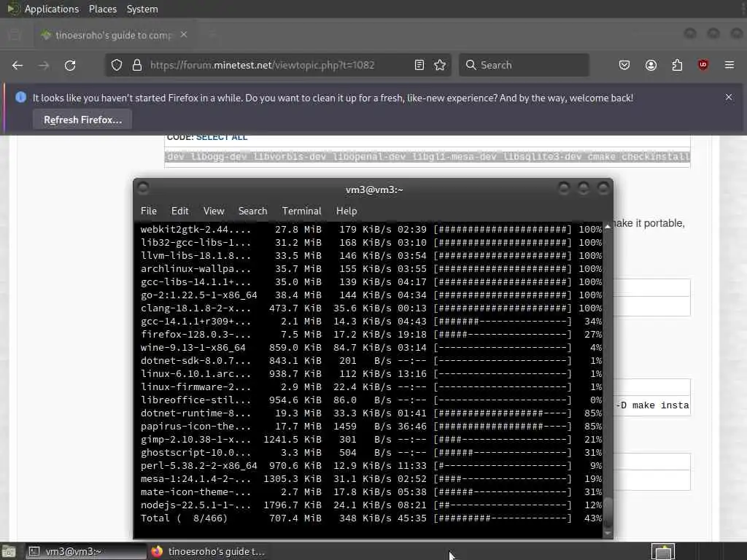
Task: Click the mesa-1:24.1.4-2 package line
Action: [x=371, y=479]
